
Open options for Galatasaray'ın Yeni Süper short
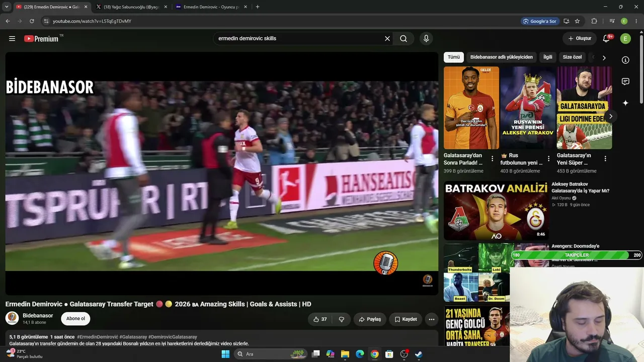point(605,159)
